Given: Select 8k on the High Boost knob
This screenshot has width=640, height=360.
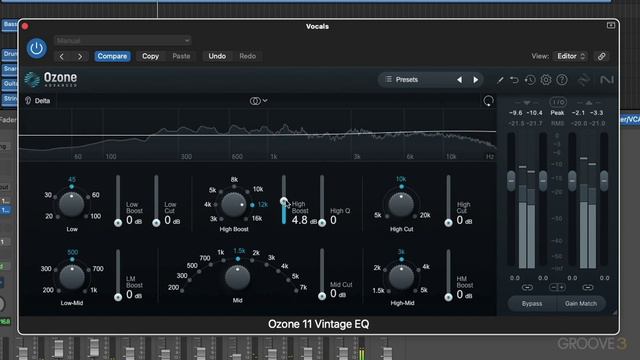Looking at the screenshot, I should pos(234,180).
